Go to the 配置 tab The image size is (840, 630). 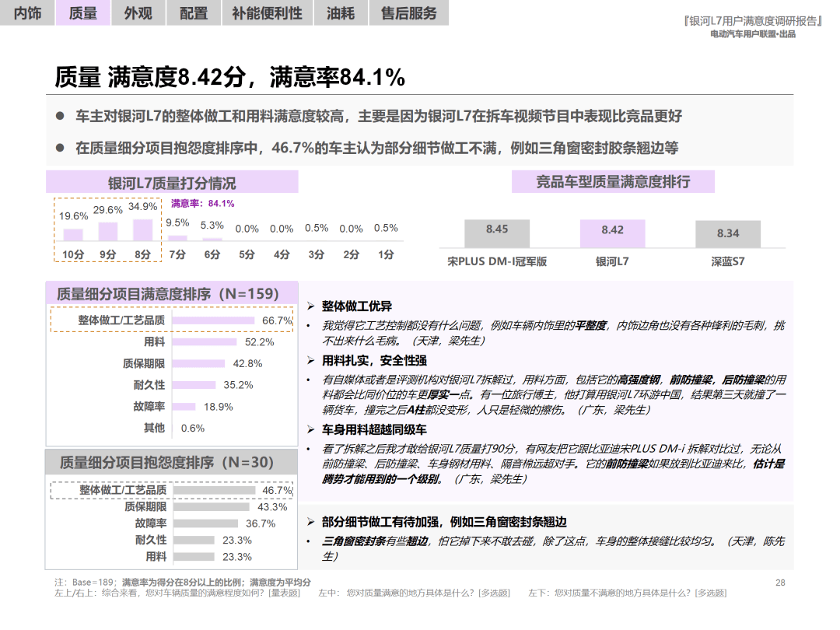point(194,13)
